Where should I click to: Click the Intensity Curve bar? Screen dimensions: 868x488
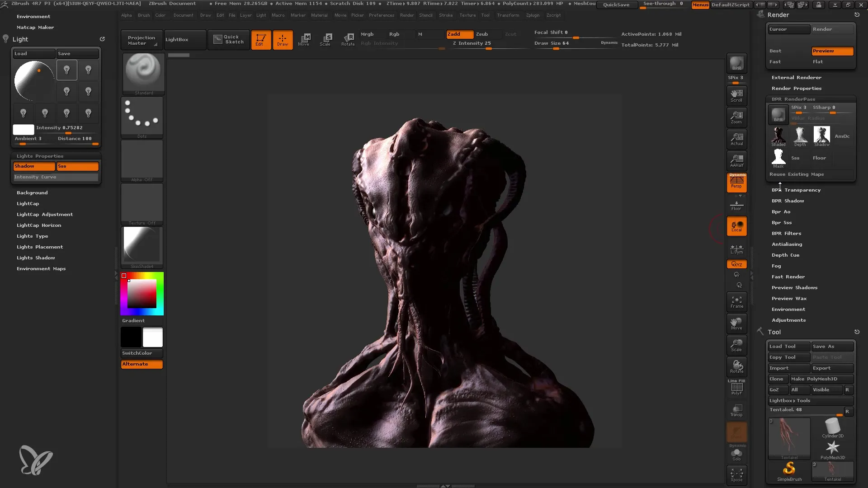pos(56,177)
